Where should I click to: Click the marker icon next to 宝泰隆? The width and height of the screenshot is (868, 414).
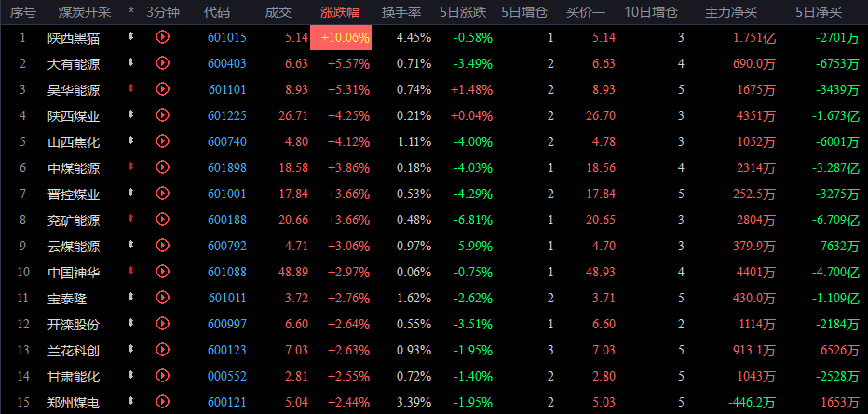tap(131, 298)
